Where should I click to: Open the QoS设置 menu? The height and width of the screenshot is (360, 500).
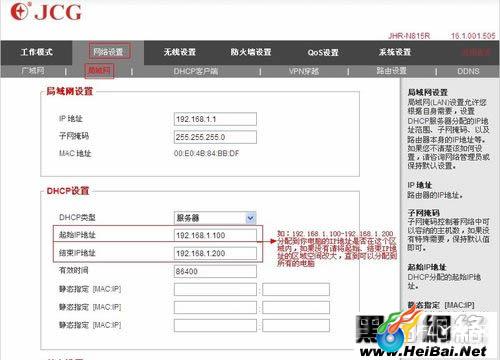[x=323, y=52]
